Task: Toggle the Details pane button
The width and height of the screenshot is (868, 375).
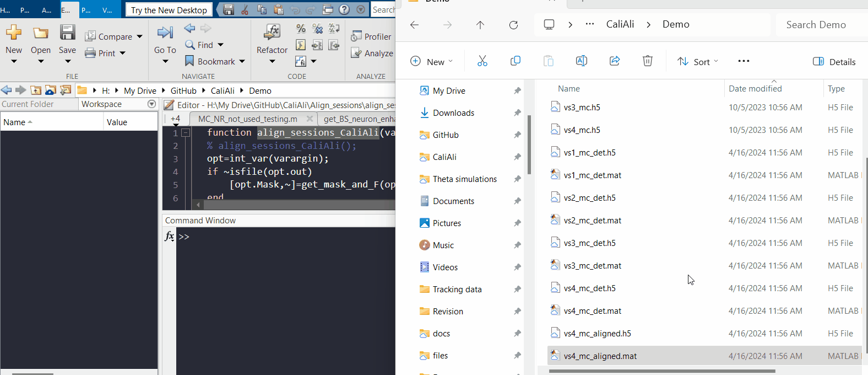Action: point(834,62)
